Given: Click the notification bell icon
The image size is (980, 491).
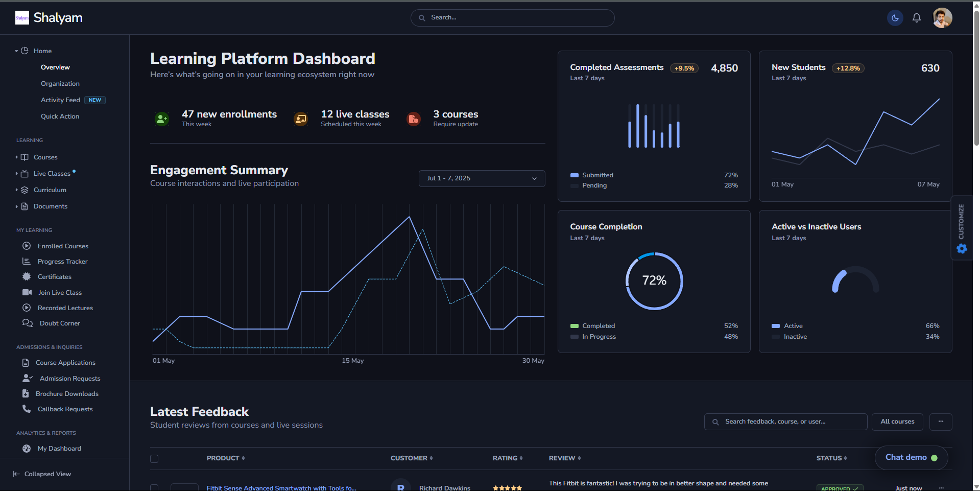Looking at the screenshot, I should pos(917,18).
